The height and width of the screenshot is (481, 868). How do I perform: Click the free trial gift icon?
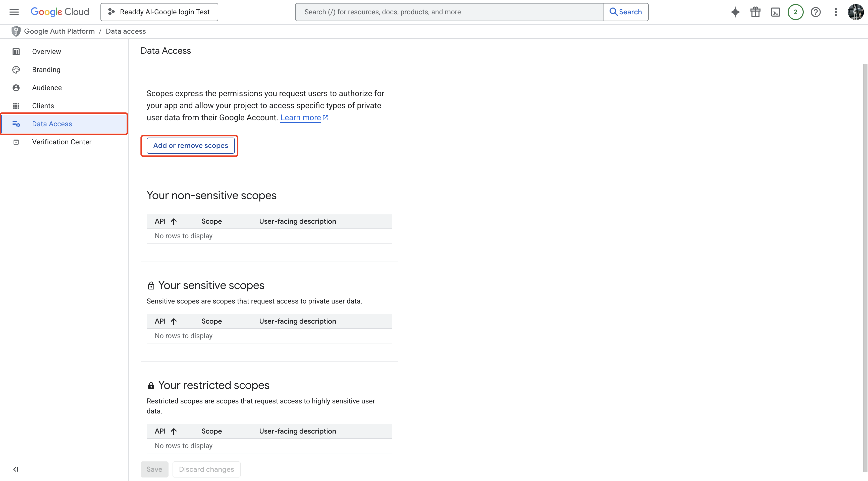pos(755,12)
